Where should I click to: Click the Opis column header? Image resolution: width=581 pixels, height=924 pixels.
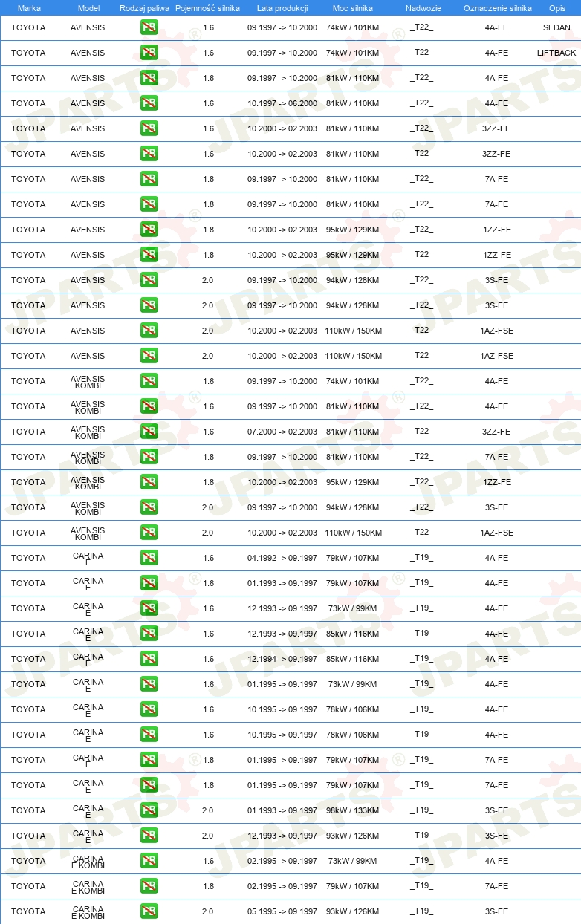557,8
